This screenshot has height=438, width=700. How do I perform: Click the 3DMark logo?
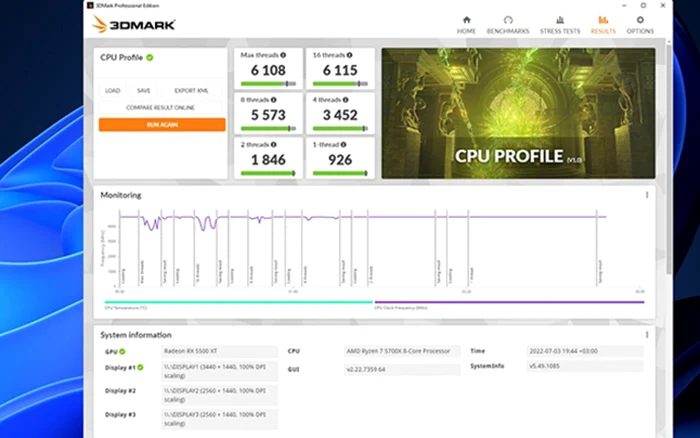(133, 24)
